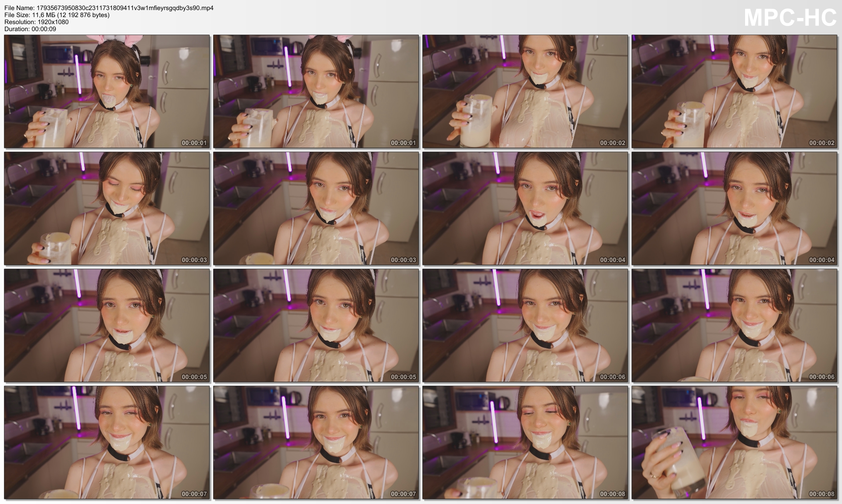Open first thumbnail stamped 00:00:02
Viewport: 842px width, 504px height.
pos(525,92)
